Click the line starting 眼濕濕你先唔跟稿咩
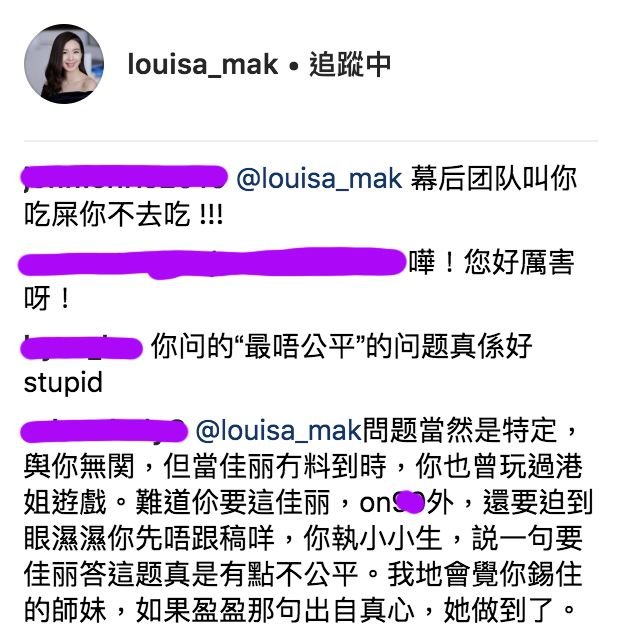Viewport: 624px width, 634px height. coord(303,538)
